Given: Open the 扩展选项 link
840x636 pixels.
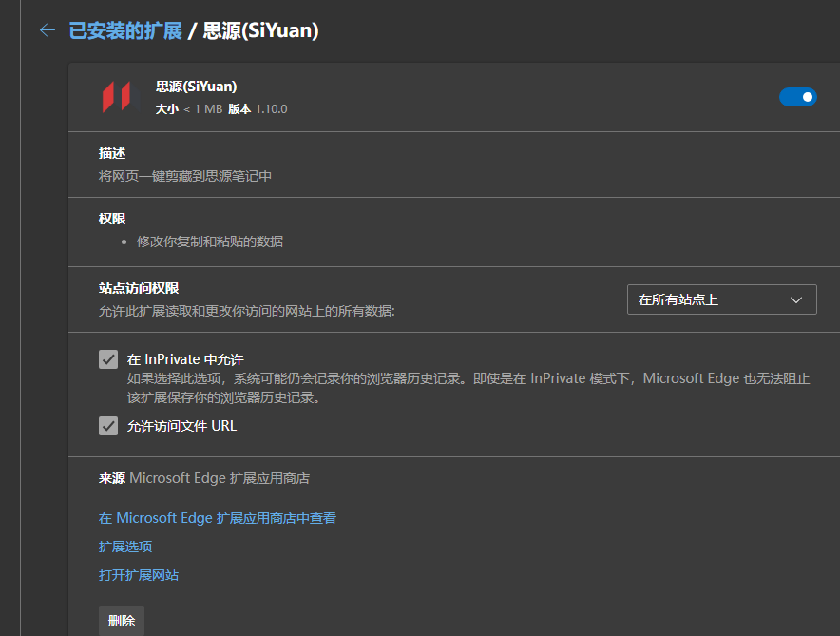Looking at the screenshot, I should tap(125, 547).
